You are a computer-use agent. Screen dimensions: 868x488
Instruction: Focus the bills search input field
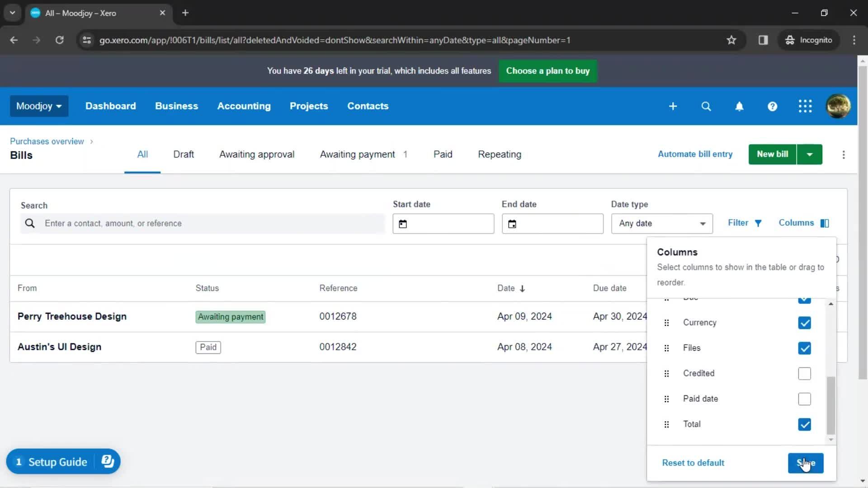(202, 224)
